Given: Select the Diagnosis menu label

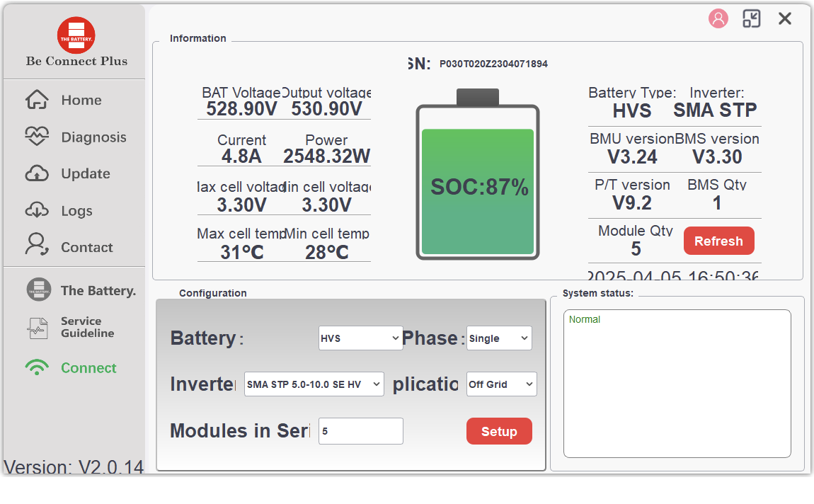Looking at the screenshot, I should click(x=93, y=137).
